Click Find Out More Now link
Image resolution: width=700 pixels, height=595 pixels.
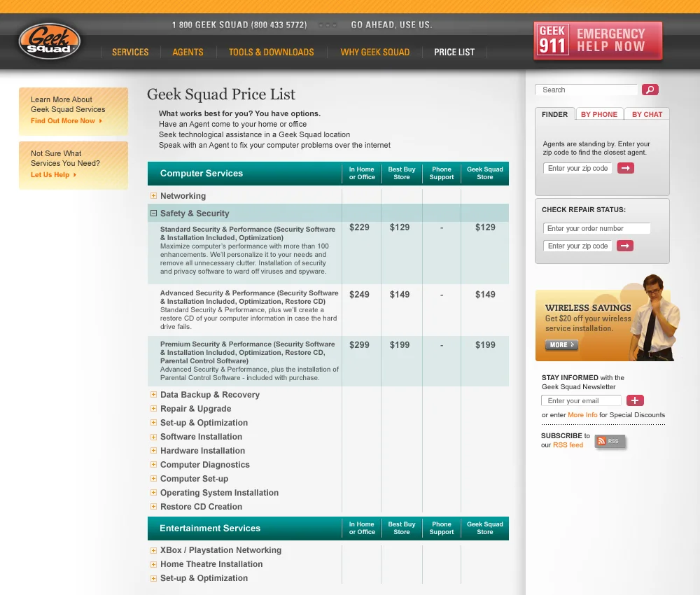coord(66,121)
